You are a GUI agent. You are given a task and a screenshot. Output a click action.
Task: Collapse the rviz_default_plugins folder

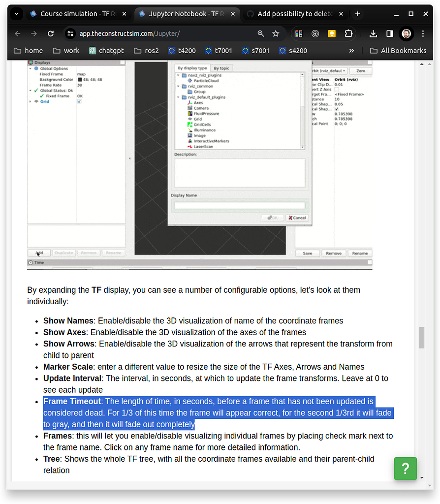tap(178, 97)
